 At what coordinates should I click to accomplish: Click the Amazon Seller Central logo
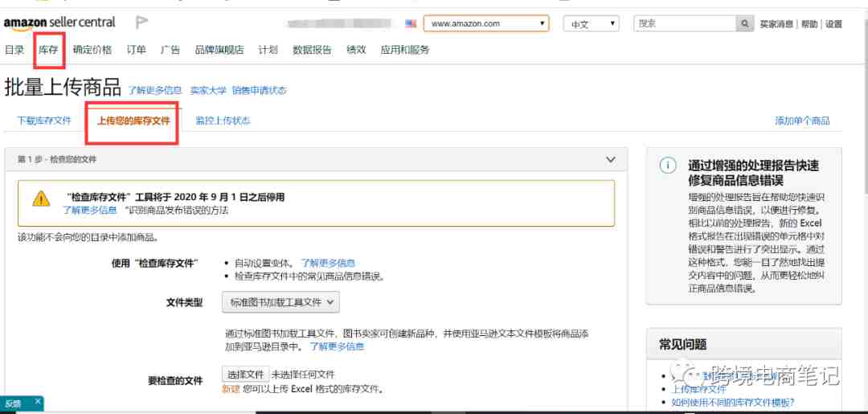coord(59,23)
